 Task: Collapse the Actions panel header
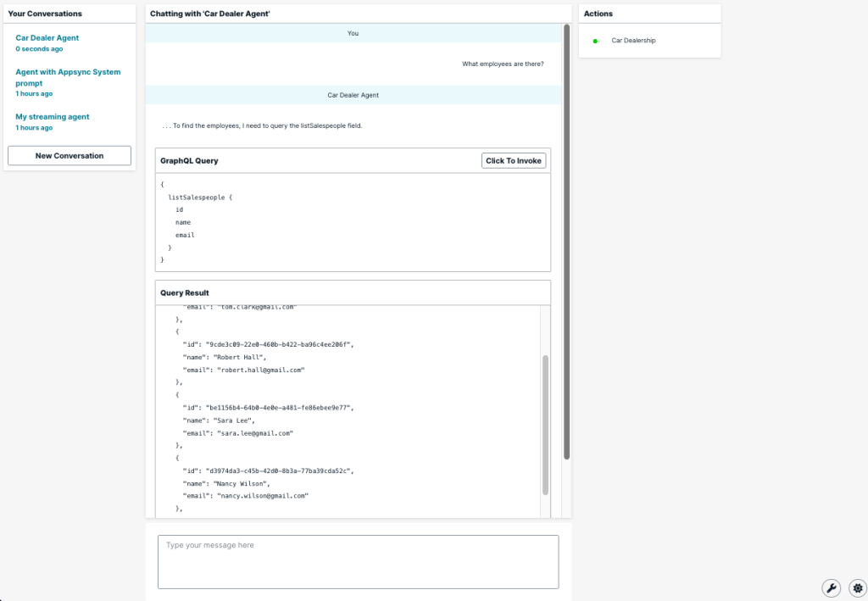click(597, 13)
